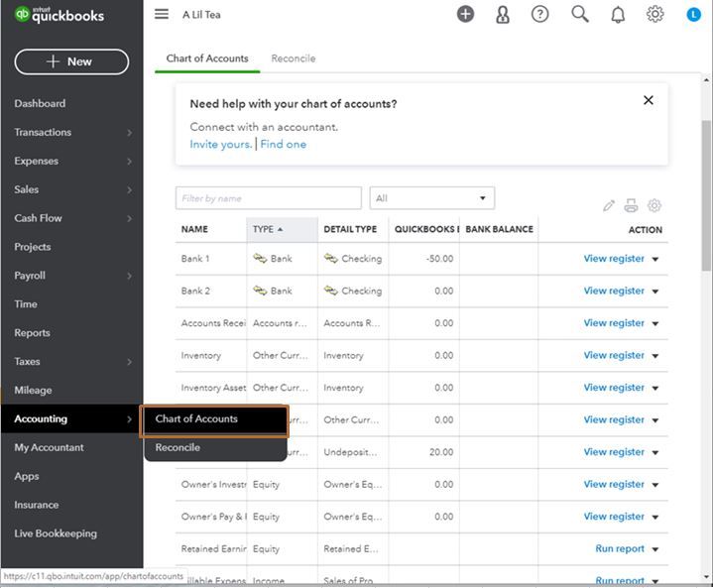Click the pencil batch edit icon
713x588 pixels.
609,206
